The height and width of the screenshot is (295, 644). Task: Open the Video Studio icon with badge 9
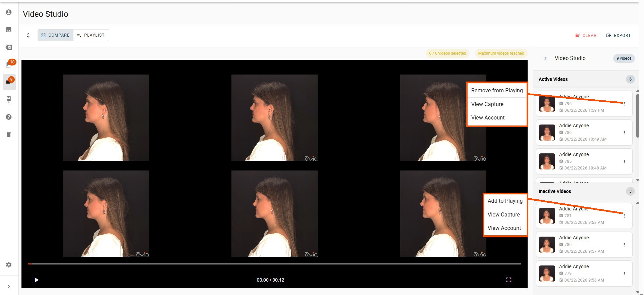pyautogui.click(x=9, y=82)
